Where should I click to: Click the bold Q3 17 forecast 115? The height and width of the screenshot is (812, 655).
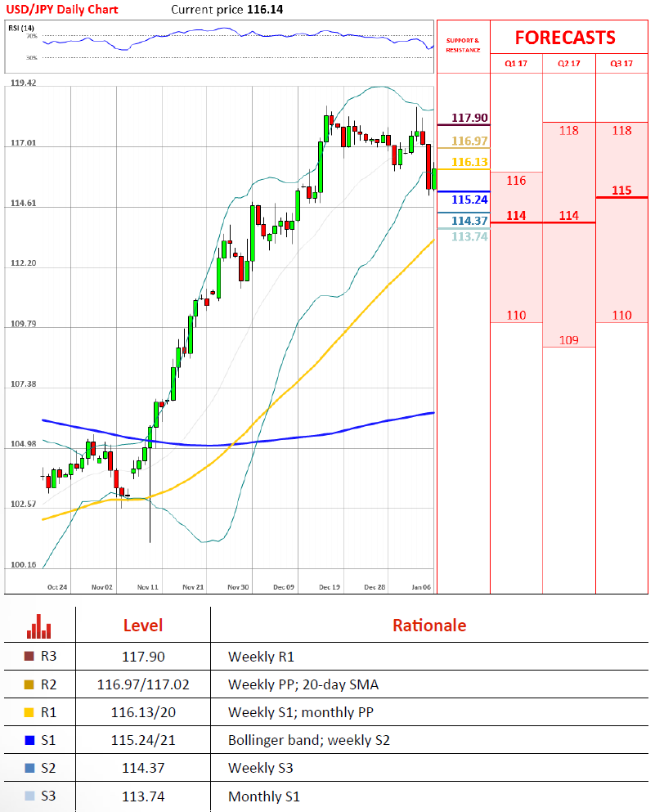[x=621, y=190]
